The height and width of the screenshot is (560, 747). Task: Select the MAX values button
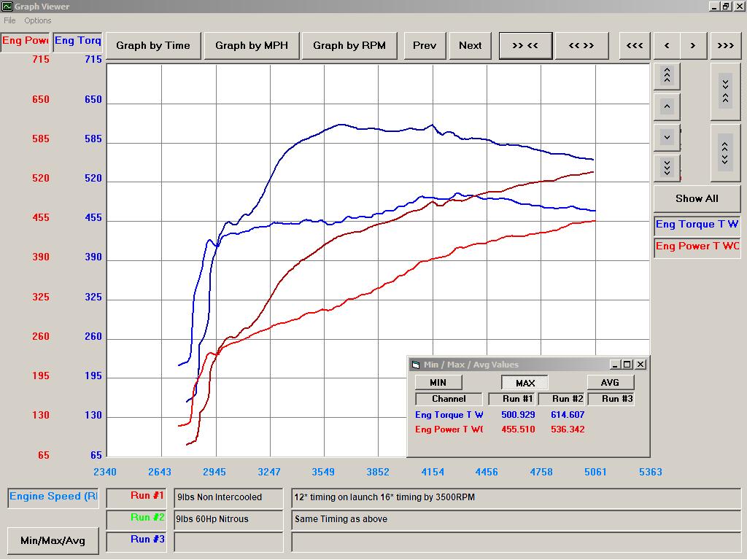[525, 383]
